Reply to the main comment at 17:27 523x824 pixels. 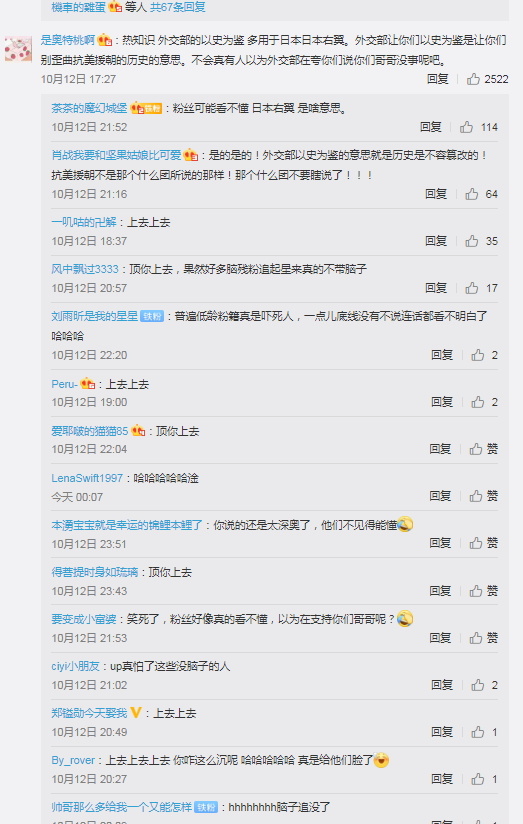(x=437, y=79)
